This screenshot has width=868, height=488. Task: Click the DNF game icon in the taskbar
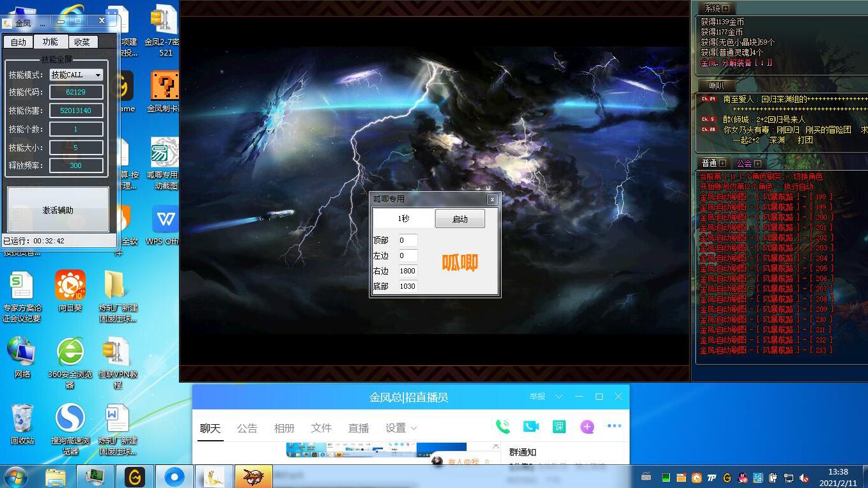254,477
